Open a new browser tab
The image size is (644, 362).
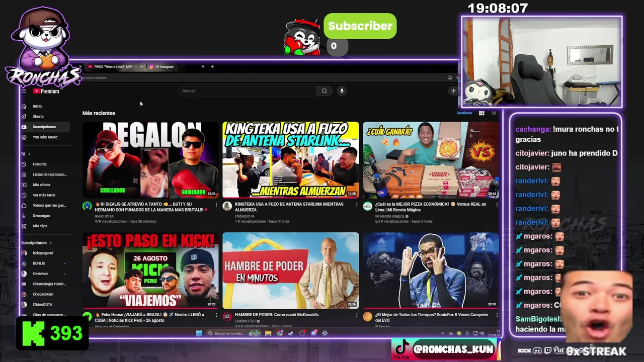pyautogui.click(x=212, y=66)
